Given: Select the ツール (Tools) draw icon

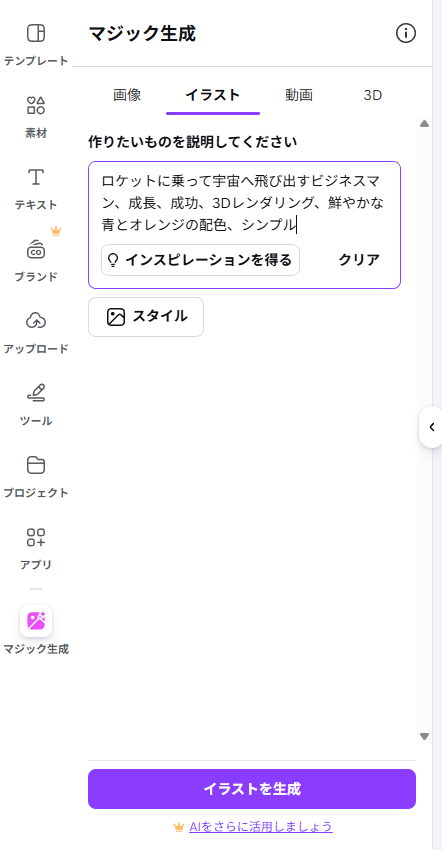Looking at the screenshot, I should [36, 393].
